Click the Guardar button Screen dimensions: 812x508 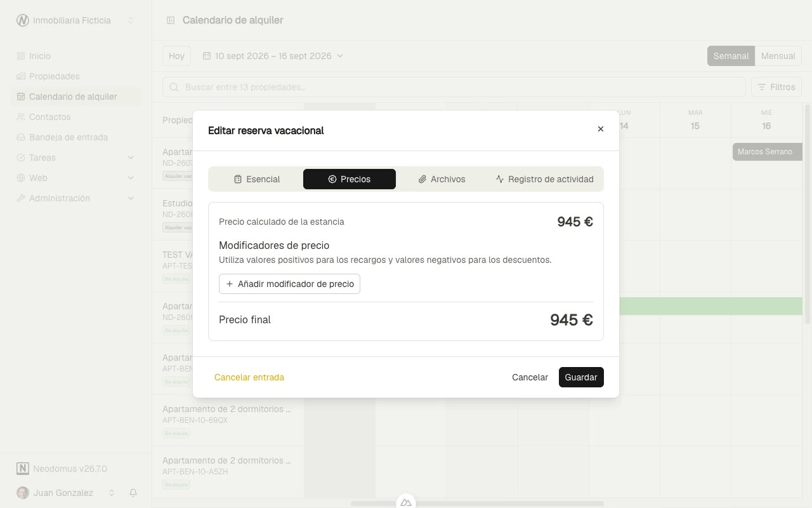[581, 377]
